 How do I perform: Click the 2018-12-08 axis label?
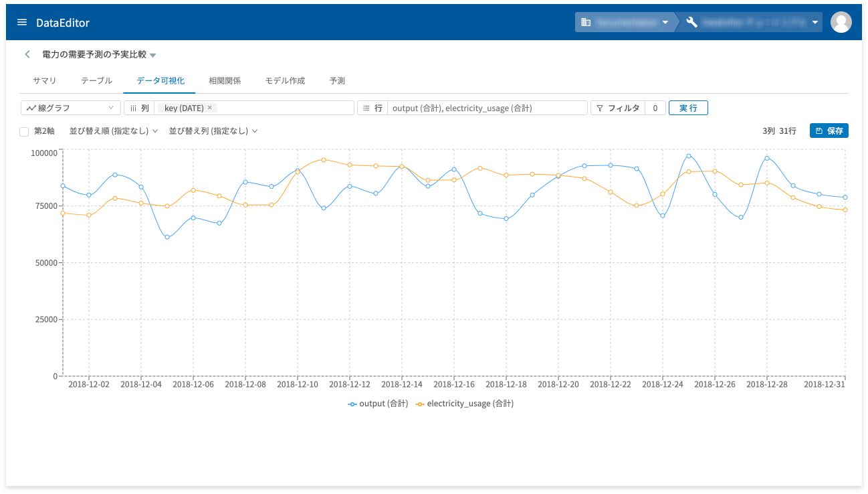(245, 385)
